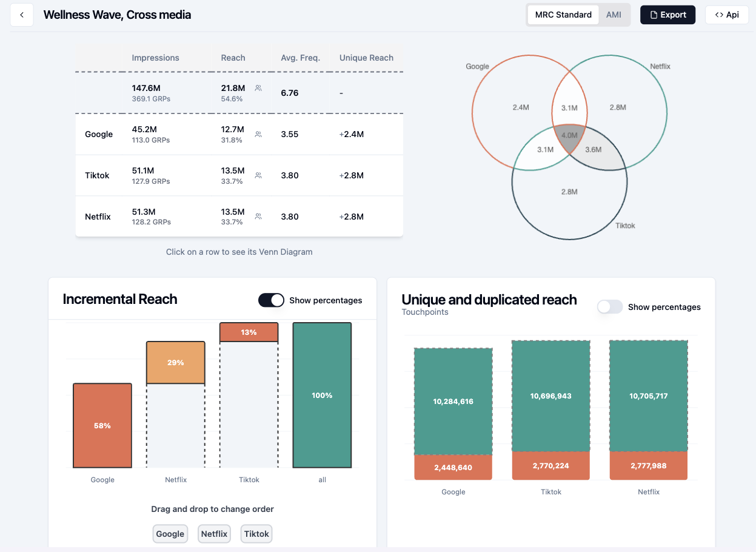Click the 4.0M overlap segment in the Venn diagram
756x552 pixels.
569,136
